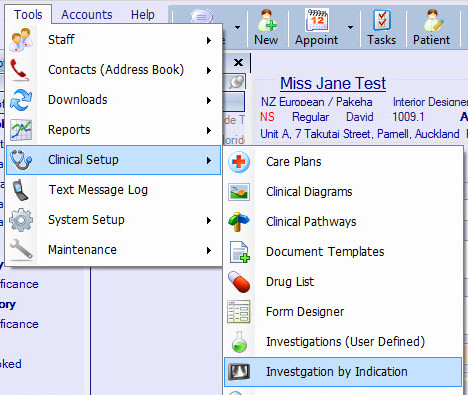Screen dimensions: 468x395
Task: Expand arrow next to Contacts (Address Book)
Action: click(x=209, y=70)
